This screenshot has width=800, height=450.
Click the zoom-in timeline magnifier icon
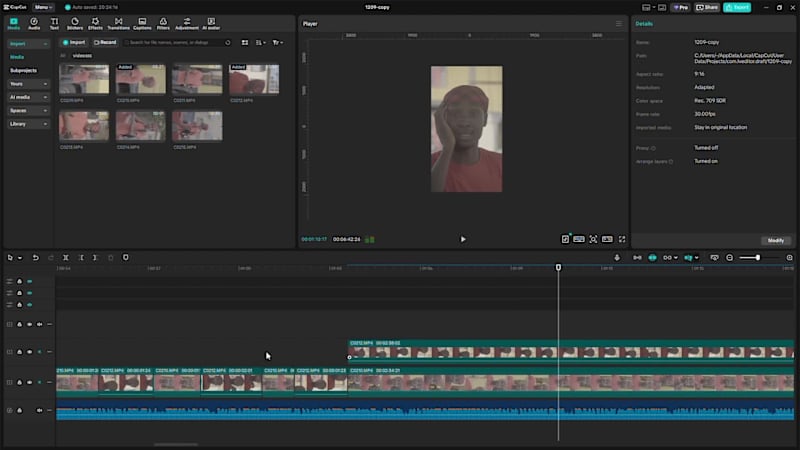(x=789, y=257)
